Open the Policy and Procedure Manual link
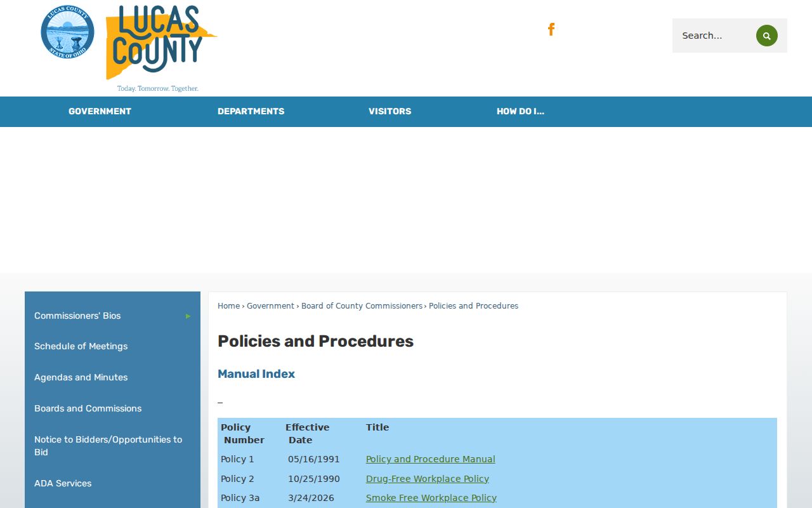Viewport: 812px width, 508px height. coord(431,459)
